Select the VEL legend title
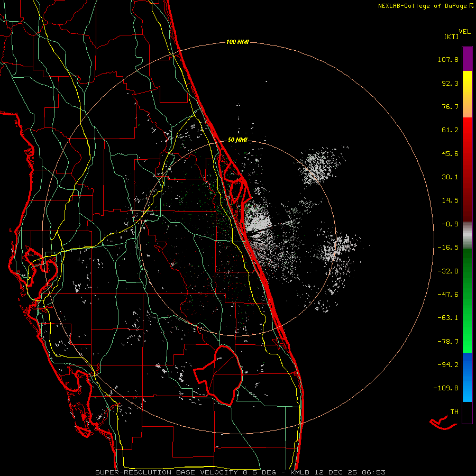This screenshot has height=476, width=476. click(x=464, y=32)
